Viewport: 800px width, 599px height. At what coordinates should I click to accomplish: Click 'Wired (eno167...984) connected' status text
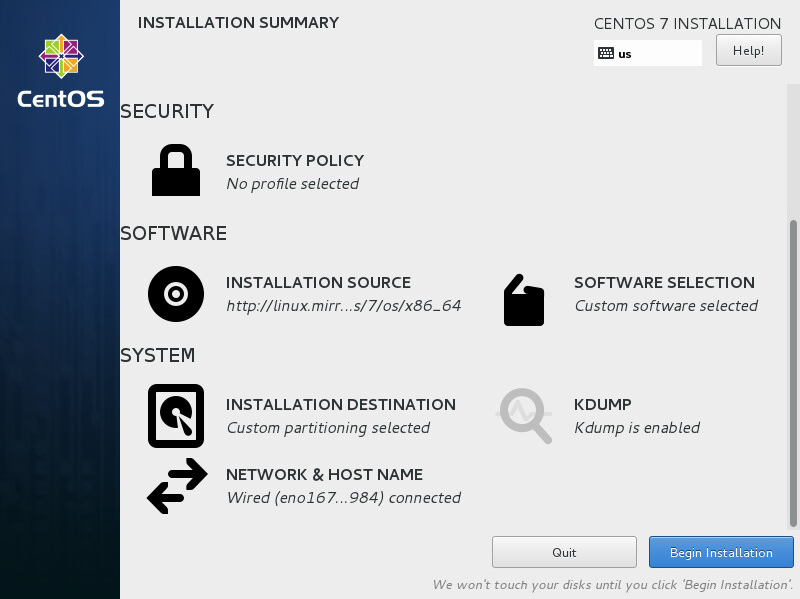click(343, 497)
